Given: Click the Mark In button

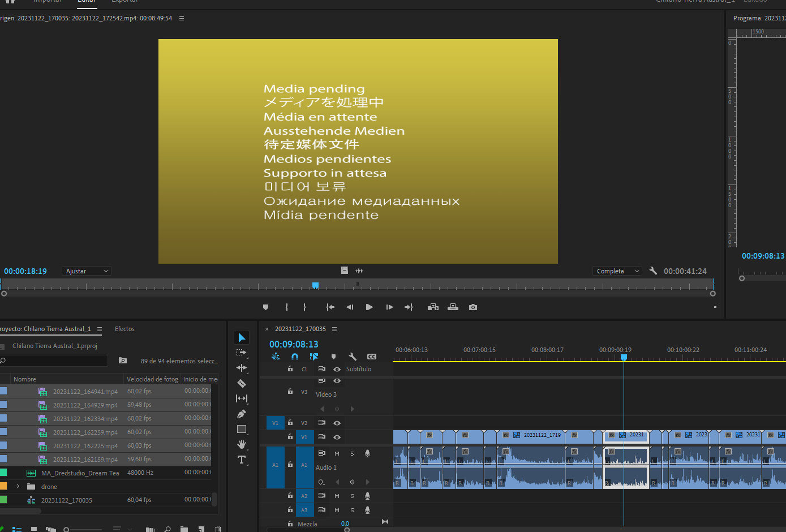Looking at the screenshot, I should 287,307.
